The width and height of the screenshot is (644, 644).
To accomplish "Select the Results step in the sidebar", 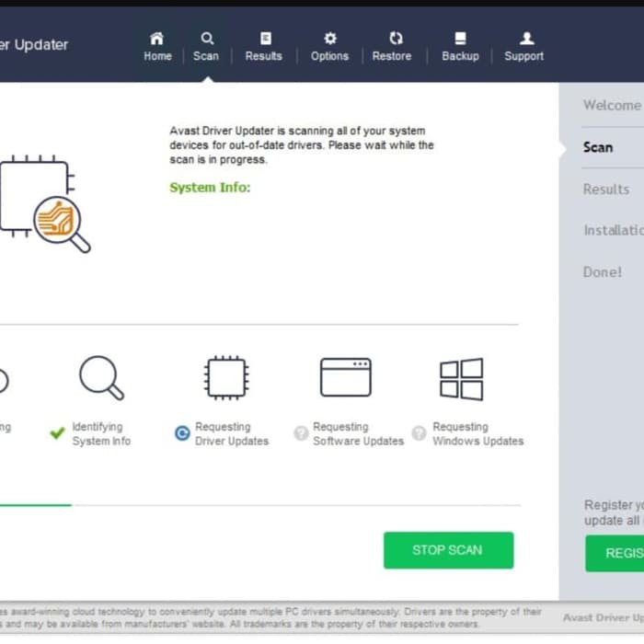I will click(x=606, y=190).
